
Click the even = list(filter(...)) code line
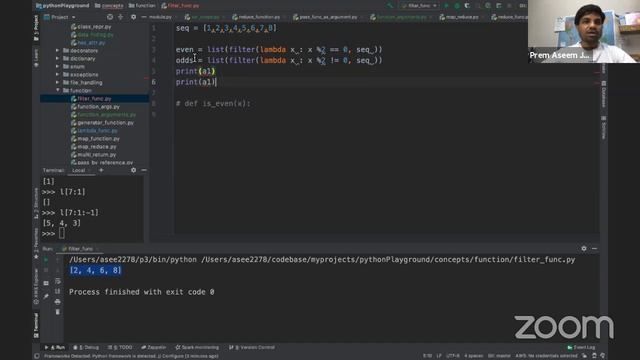[x=279, y=49]
